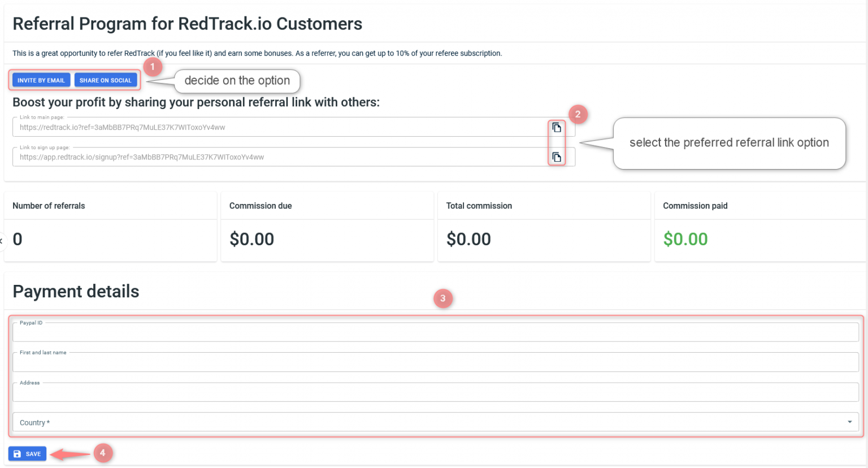Click the Referral Program page title
This screenshot has width=868, height=468.
tap(188, 24)
